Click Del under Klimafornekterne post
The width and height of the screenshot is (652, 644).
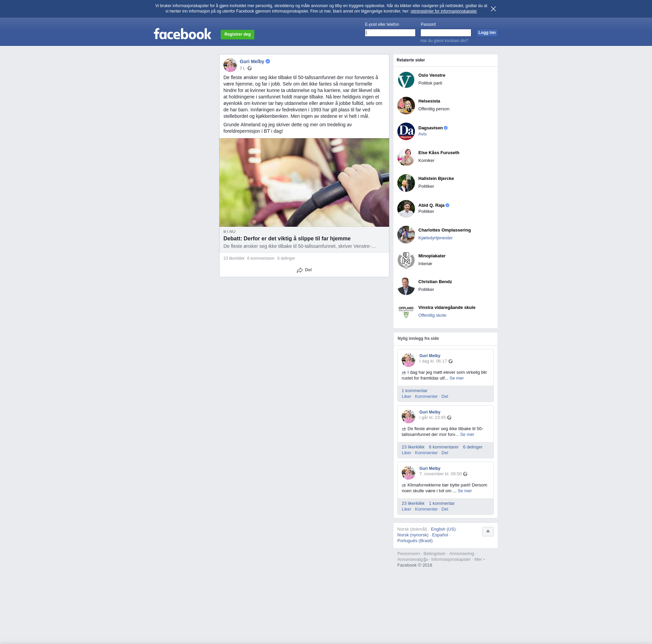445,509
